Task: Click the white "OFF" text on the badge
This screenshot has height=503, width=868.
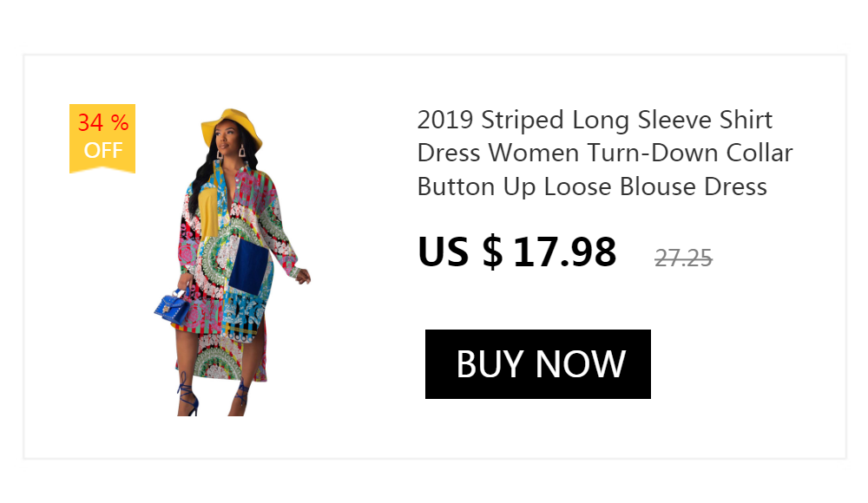Action: tap(102, 151)
